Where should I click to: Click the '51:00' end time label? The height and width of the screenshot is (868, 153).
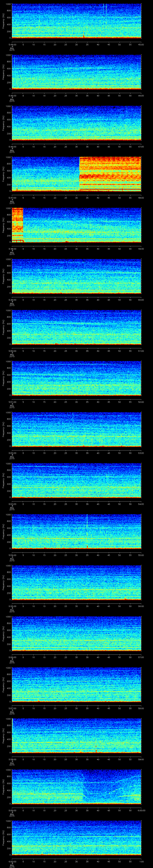pyautogui.click(x=141, y=351)
